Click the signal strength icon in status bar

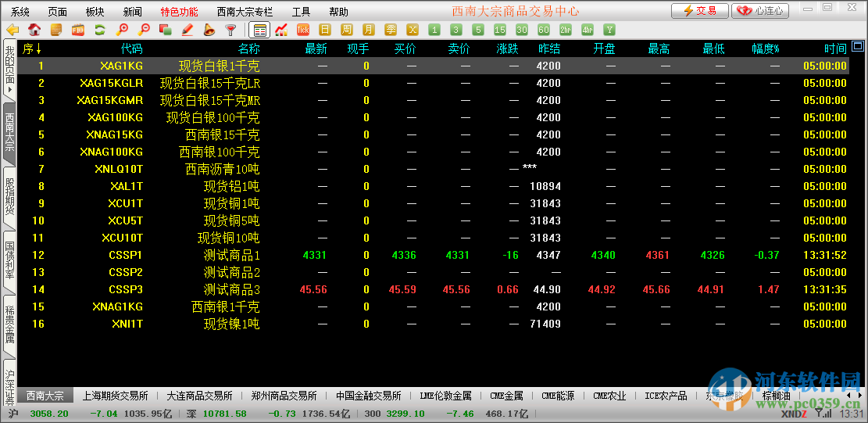[827, 414]
